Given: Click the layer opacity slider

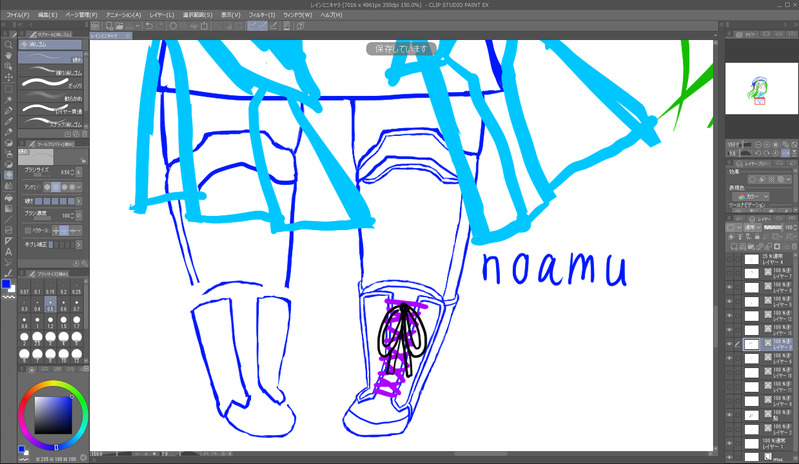Looking at the screenshot, I should tap(773, 227).
